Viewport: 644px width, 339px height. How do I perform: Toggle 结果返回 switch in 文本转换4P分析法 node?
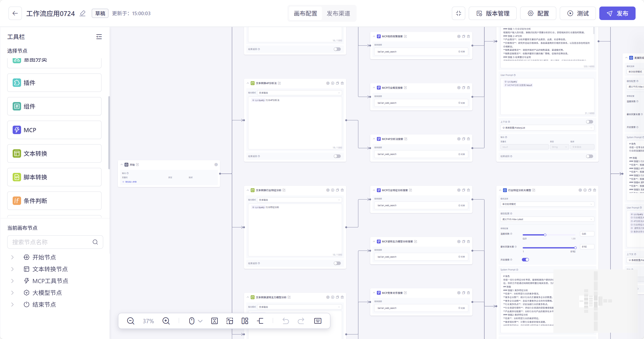click(337, 156)
